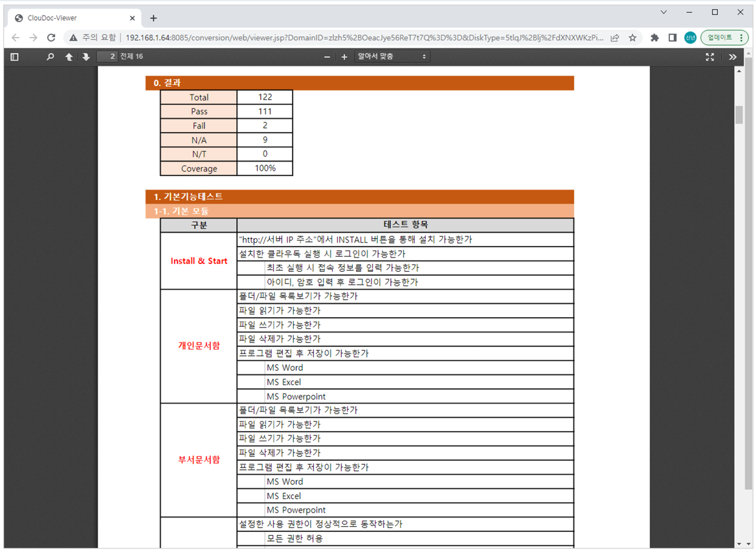Toggle the viewer sidebar panel

point(14,57)
